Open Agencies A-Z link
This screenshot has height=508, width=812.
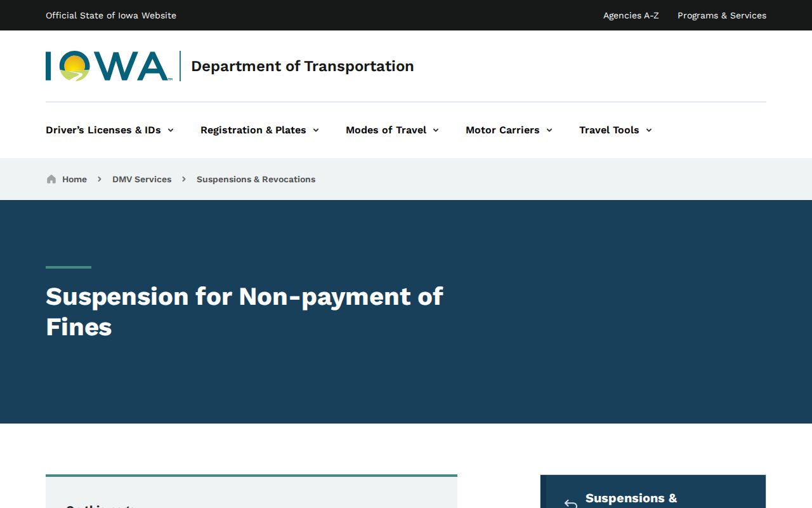(x=631, y=15)
